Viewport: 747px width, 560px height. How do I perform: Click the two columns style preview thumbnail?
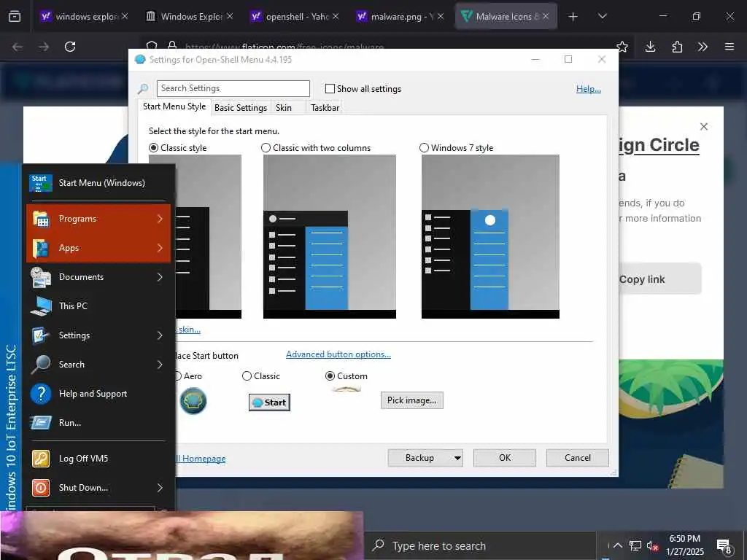(x=330, y=236)
